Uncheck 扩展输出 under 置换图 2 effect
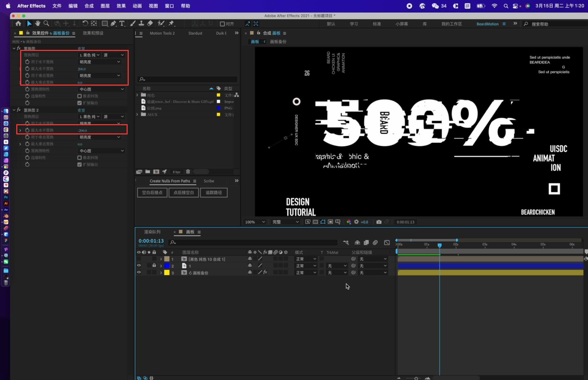 coord(80,165)
